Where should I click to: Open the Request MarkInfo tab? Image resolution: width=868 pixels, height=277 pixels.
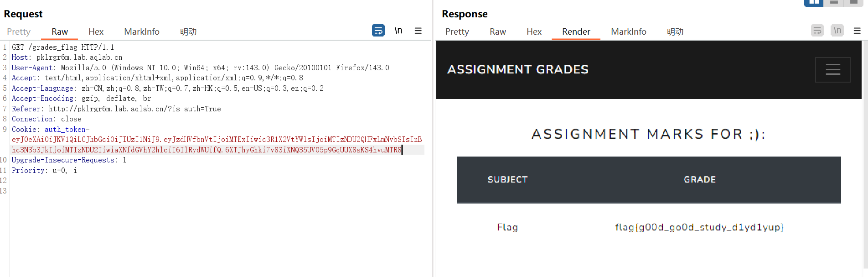(142, 31)
